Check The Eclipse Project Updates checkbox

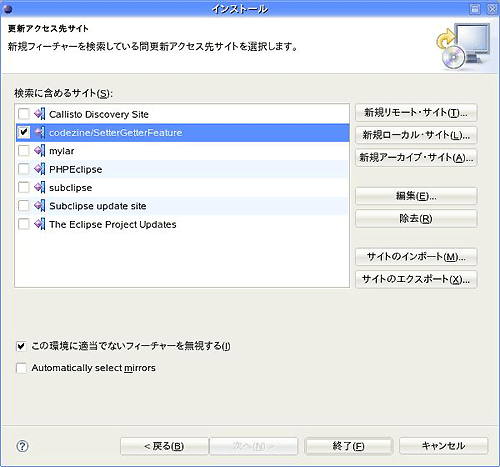(x=24, y=224)
